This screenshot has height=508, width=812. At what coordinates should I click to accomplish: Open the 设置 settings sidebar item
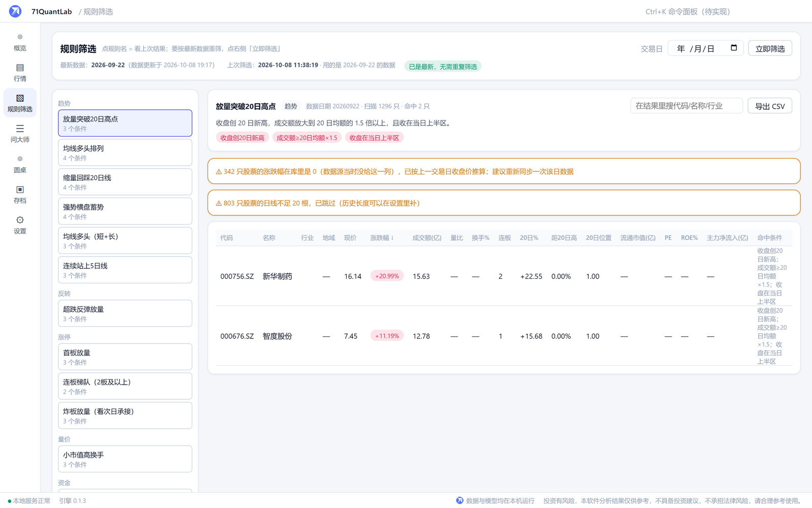[x=20, y=225]
